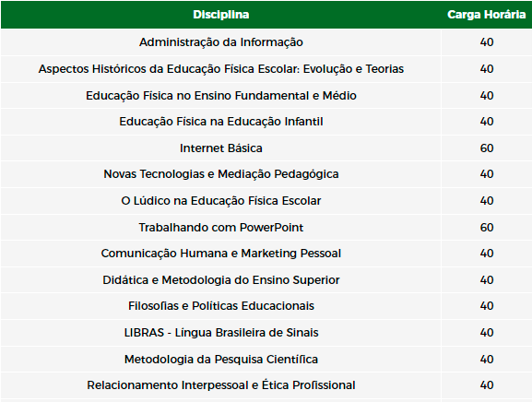Click the 40 hours value for LIBRAS

coord(487,333)
